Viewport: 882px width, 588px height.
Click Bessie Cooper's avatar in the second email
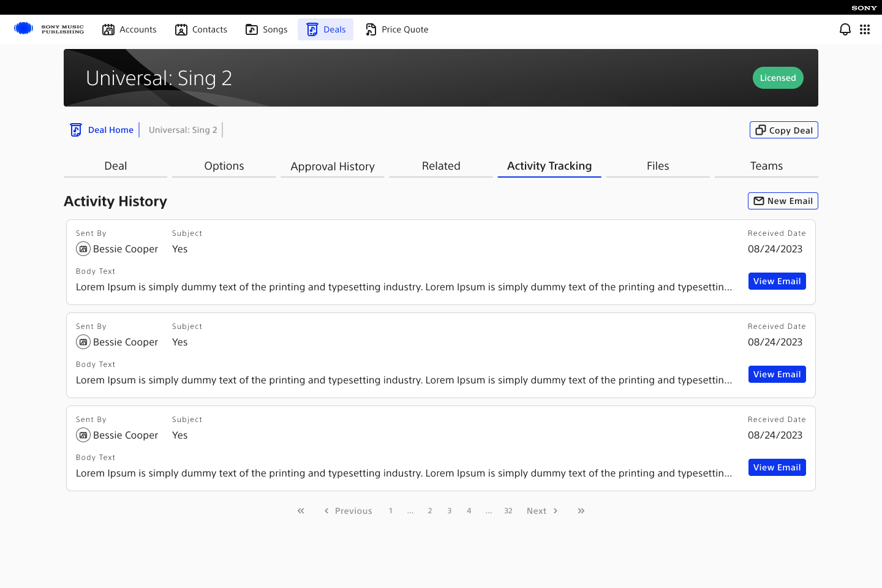[x=83, y=342]
